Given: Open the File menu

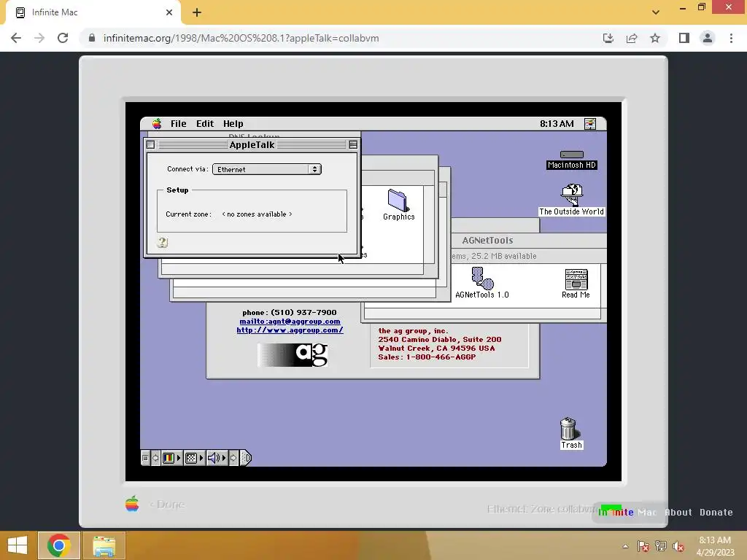Looking at the screenshot, I should pos(178,124).
